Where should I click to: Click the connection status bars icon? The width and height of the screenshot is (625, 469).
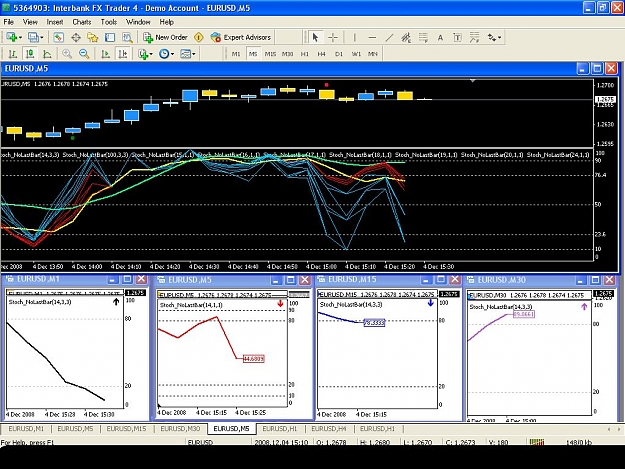(x=537, y=442)
